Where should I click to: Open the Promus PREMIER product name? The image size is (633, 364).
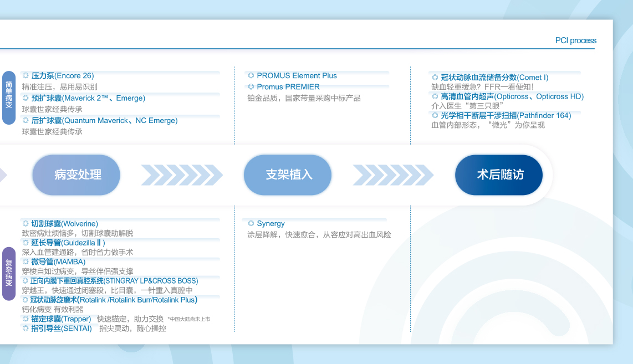(288, 87)
